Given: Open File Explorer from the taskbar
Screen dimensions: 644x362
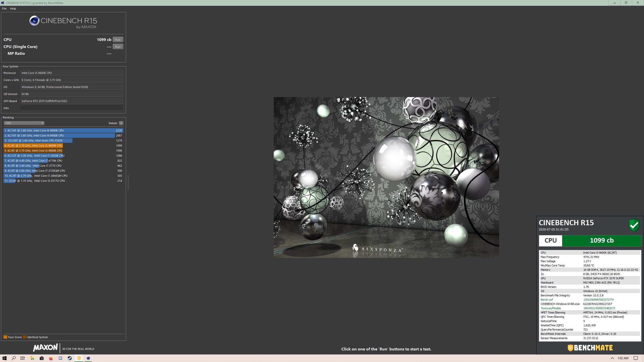Looking at the screenshot, I should [x=32, y=358].
